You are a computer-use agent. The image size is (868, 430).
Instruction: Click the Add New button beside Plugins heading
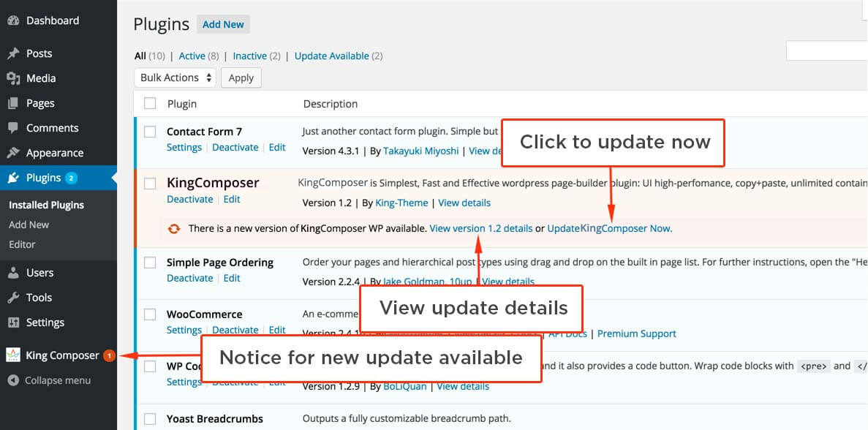click(223, 24)
